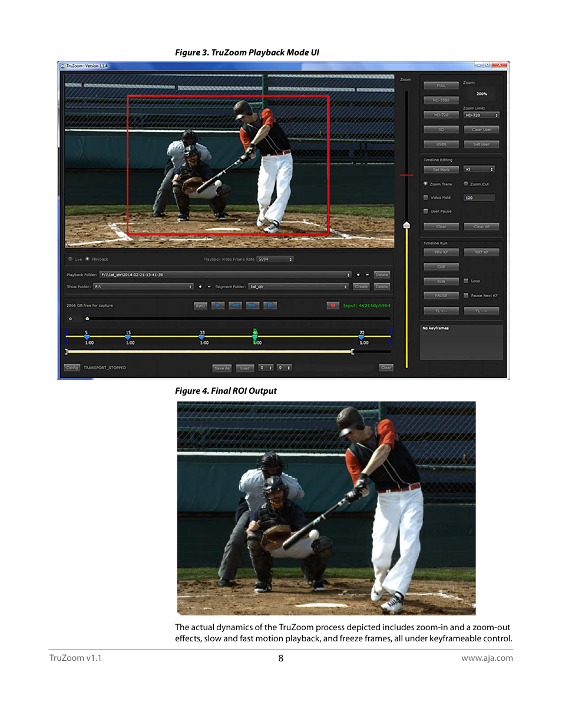Click Delete button on Playback Folder row
The height and width of the screenshot is (728, 562).
382,275
